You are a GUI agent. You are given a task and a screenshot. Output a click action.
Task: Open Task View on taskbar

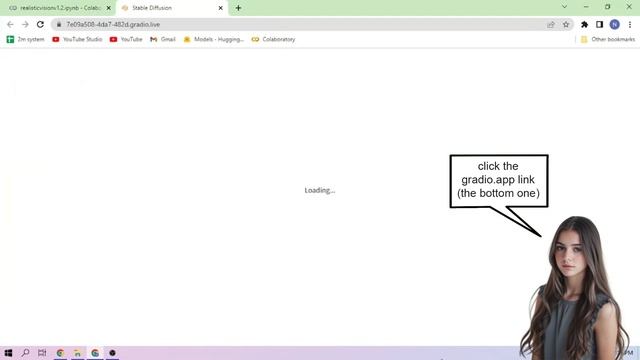pos(42,353)
